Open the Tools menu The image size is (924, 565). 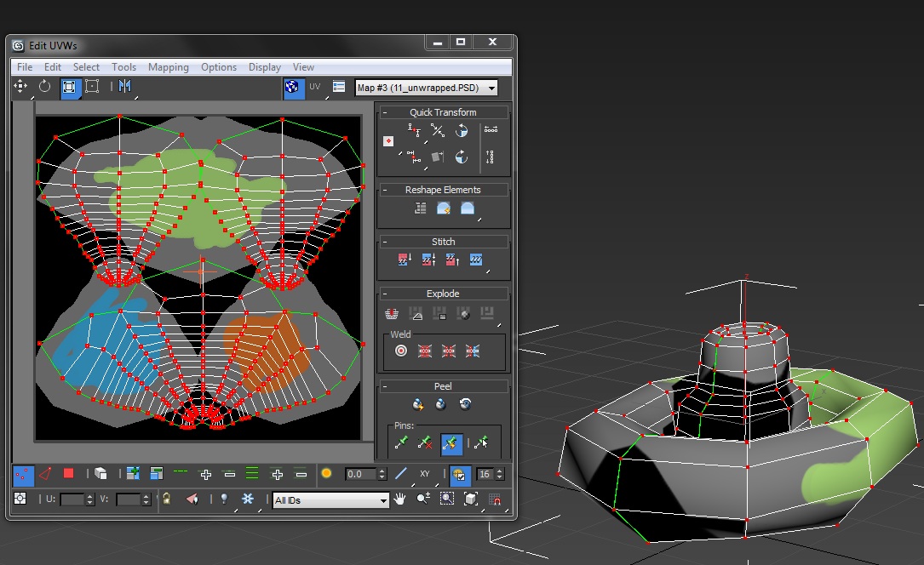123,67
